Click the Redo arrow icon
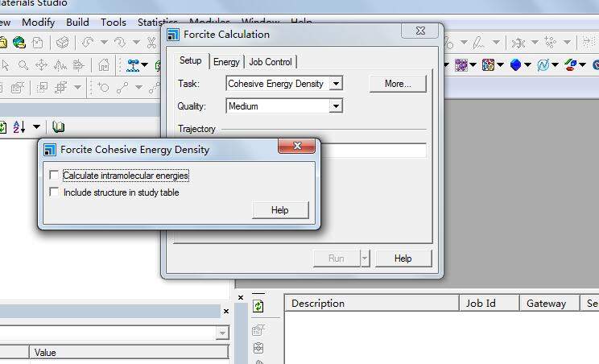Viewport: 599px width, 364px height. tap(120, 43)
